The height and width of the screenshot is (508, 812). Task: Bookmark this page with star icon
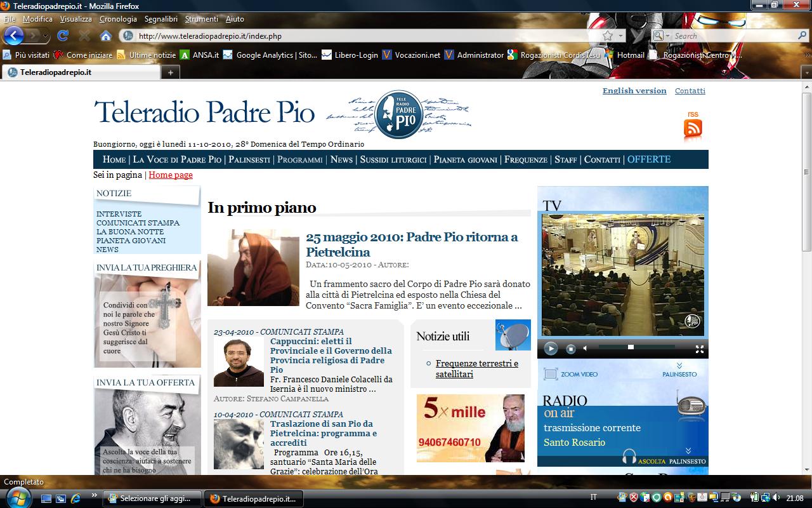click(608, 36)
